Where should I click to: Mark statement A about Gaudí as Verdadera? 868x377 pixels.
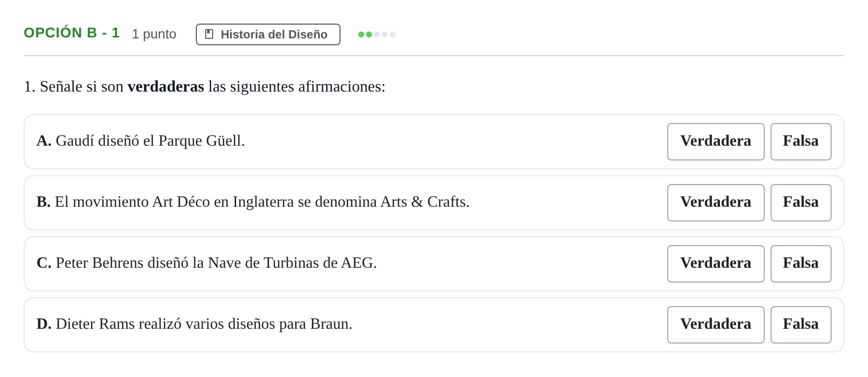(715, 142)
